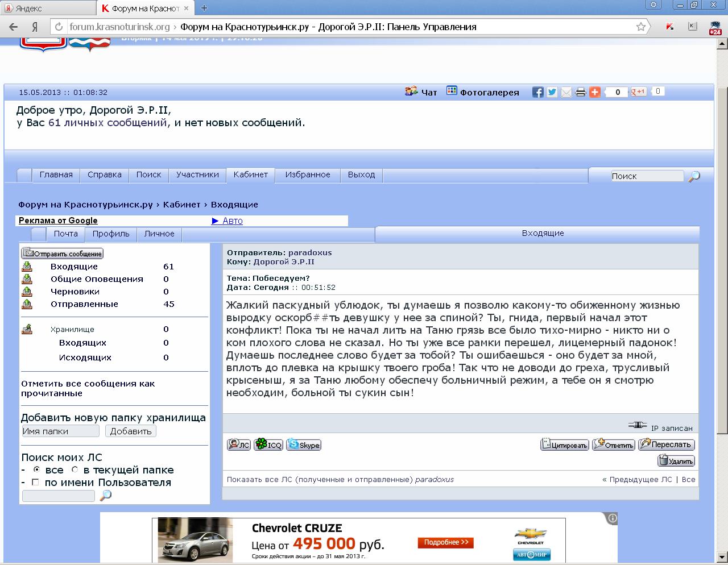Click the Ответить button
728x565 pixels.
click(x=613, y=445)
